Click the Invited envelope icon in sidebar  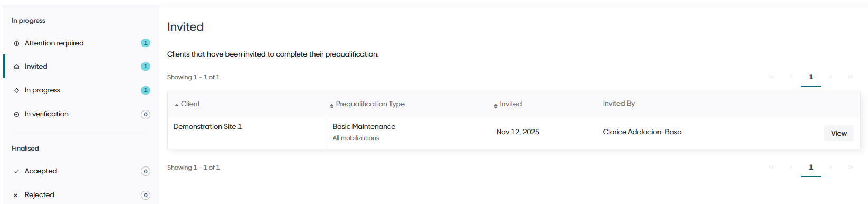point(16,67)
